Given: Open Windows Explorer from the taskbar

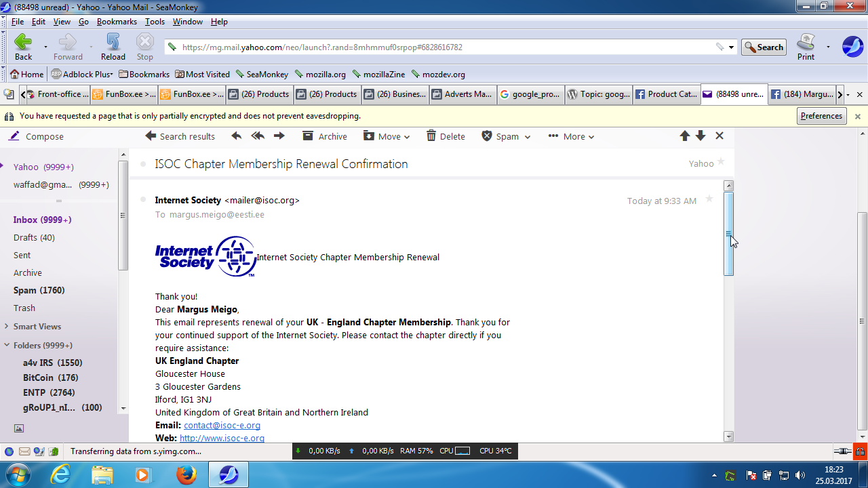Looking at the screenshot, I should (x=102, y=474).
